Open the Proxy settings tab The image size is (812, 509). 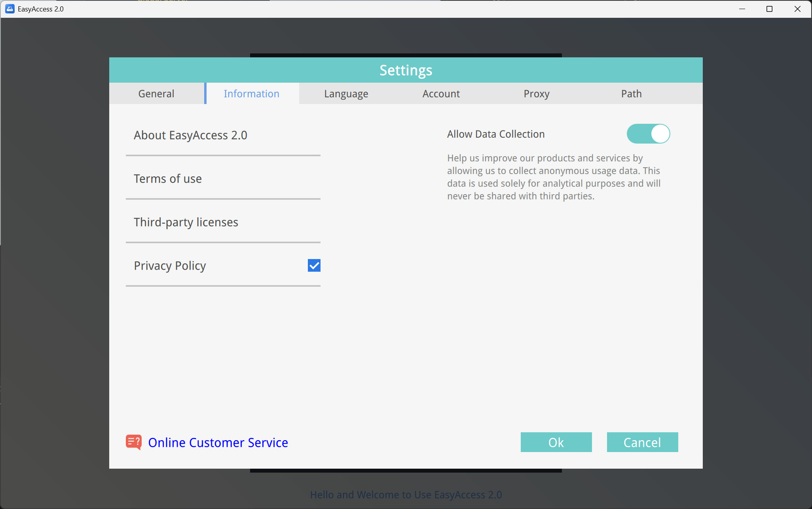click(537, 94)
